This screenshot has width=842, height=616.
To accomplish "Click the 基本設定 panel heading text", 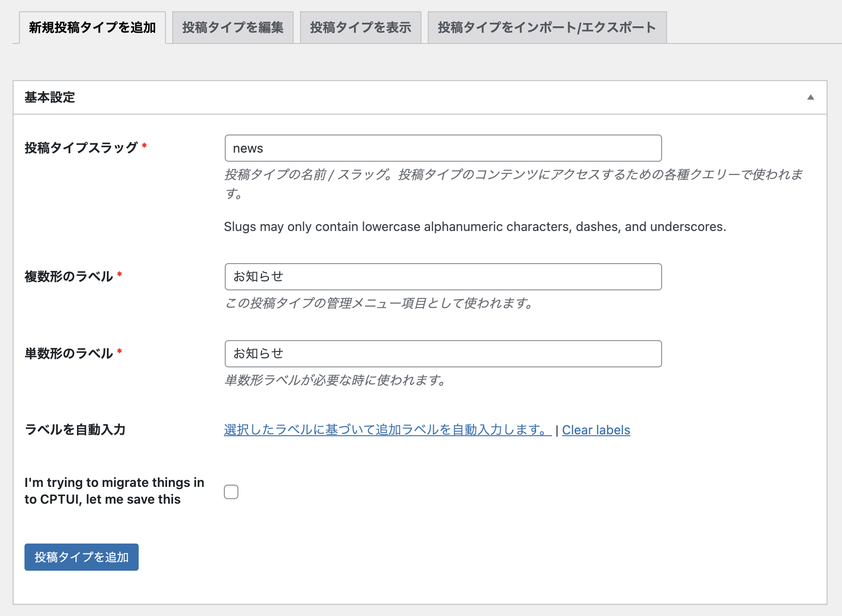I will pyautogui.click(x=50, y=97).
